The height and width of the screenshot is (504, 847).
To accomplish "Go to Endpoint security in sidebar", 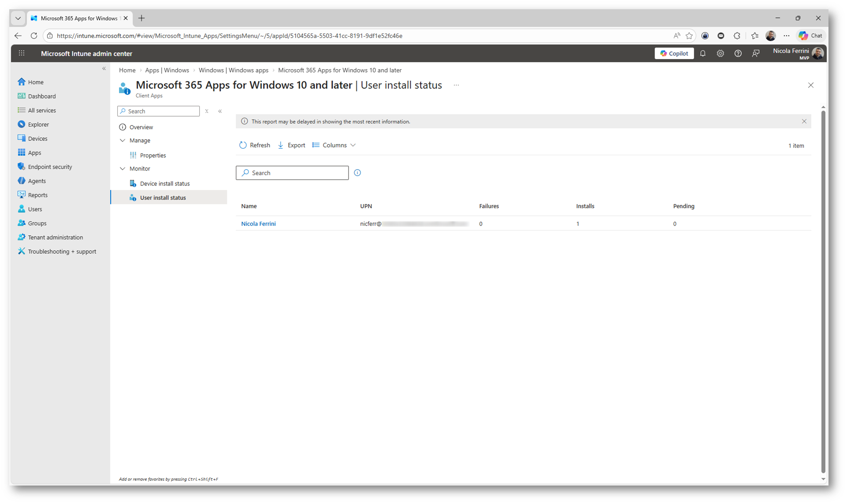I will point(50,167).
